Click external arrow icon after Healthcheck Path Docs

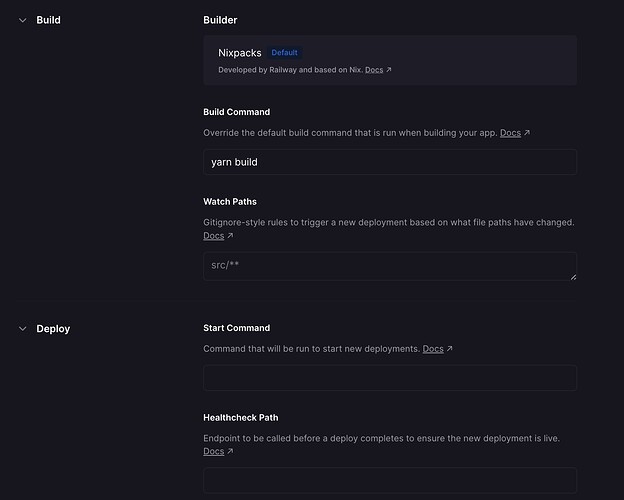point(230,452)
